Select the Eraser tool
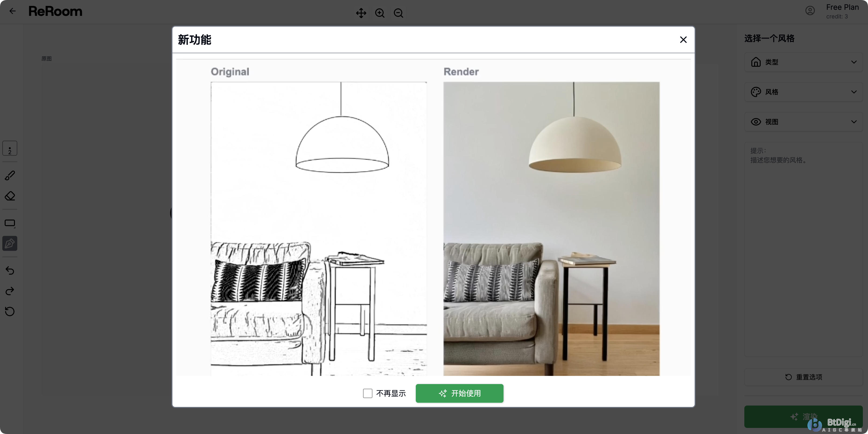The image size is (868, 434). (10, 196)
